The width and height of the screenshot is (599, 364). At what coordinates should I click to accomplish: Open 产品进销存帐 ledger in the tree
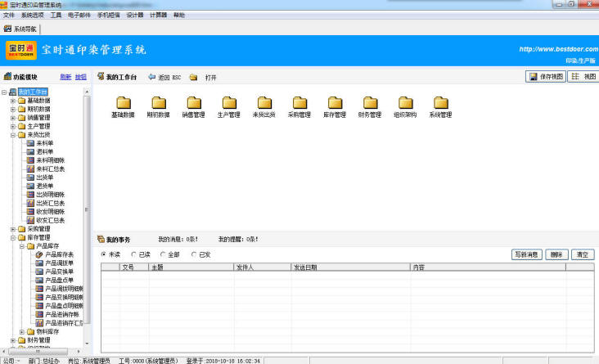tap(62, 314)
